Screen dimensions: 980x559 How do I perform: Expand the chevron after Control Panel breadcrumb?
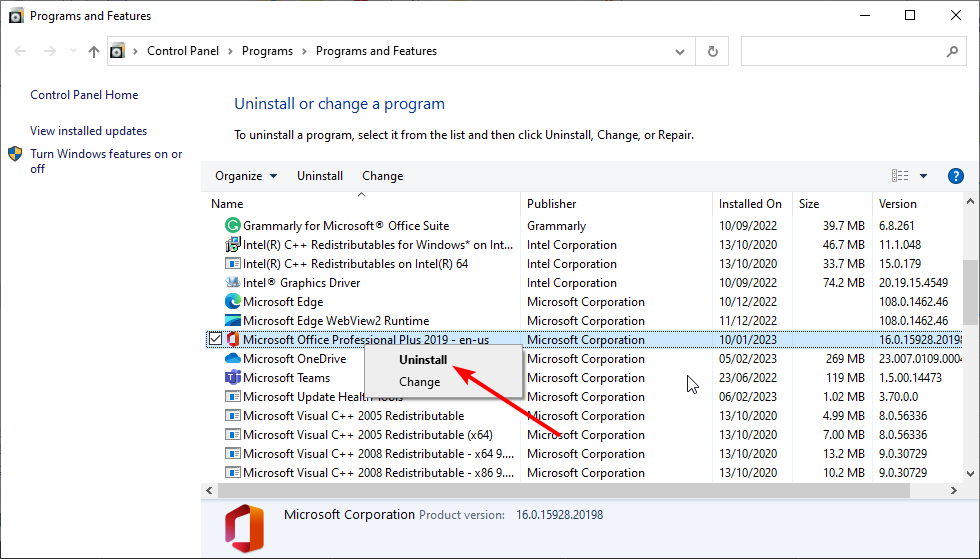click(230, 51)
